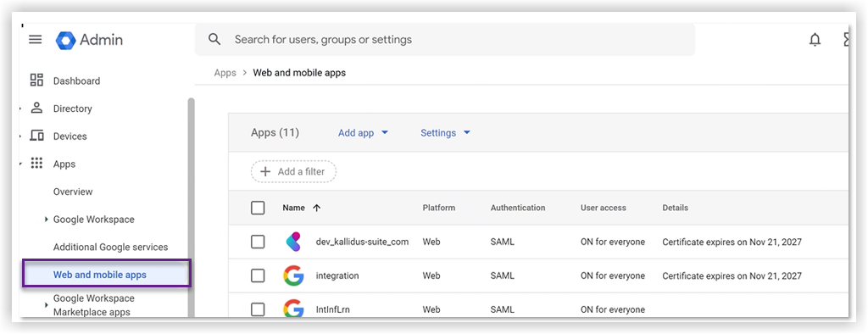Check the dev_kallidus-suite_com row checkbox
This screenshot has width=868, height=334.
(x=258, y=242)
